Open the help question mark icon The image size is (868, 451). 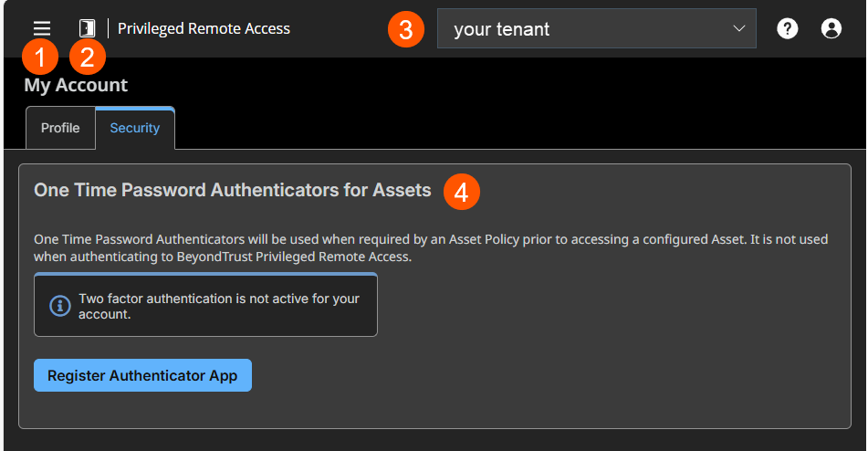coord(787,28)
